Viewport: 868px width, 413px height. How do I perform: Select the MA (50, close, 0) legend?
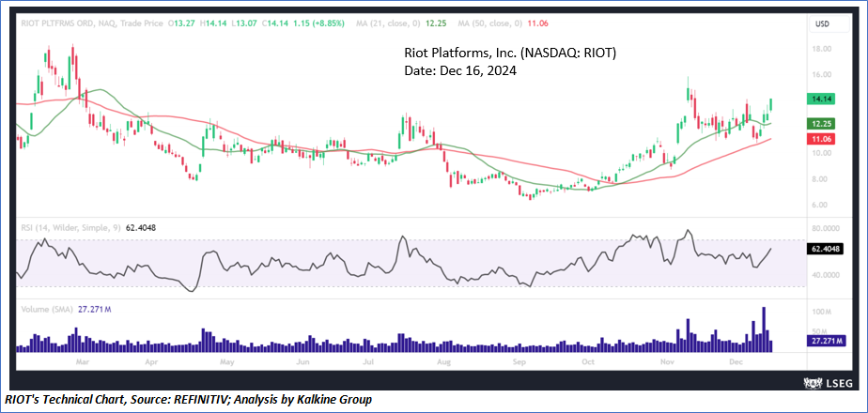click(490, 23)
